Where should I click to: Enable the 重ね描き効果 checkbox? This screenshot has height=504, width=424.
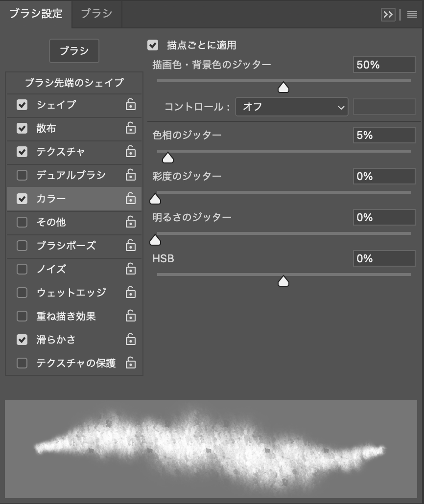point(22,316)
